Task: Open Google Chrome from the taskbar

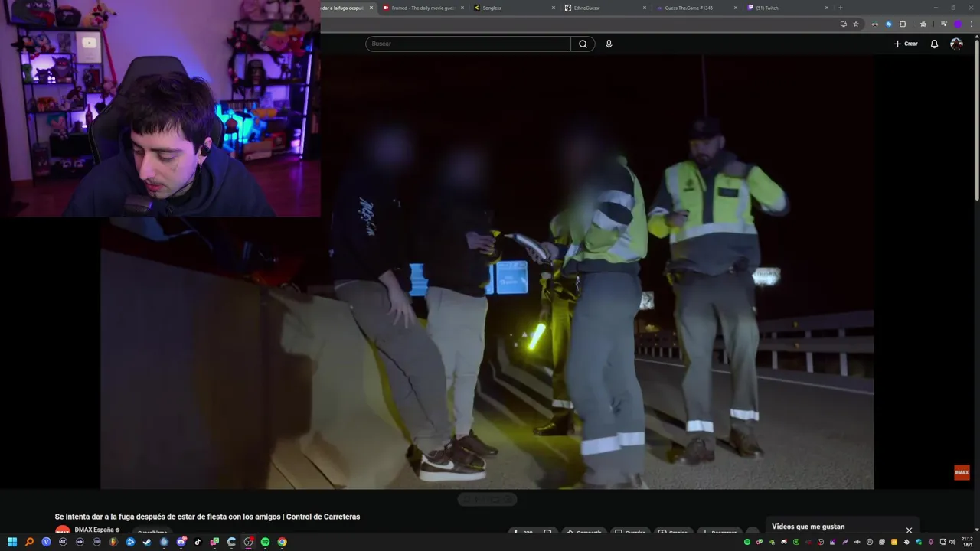Action: 282,542
